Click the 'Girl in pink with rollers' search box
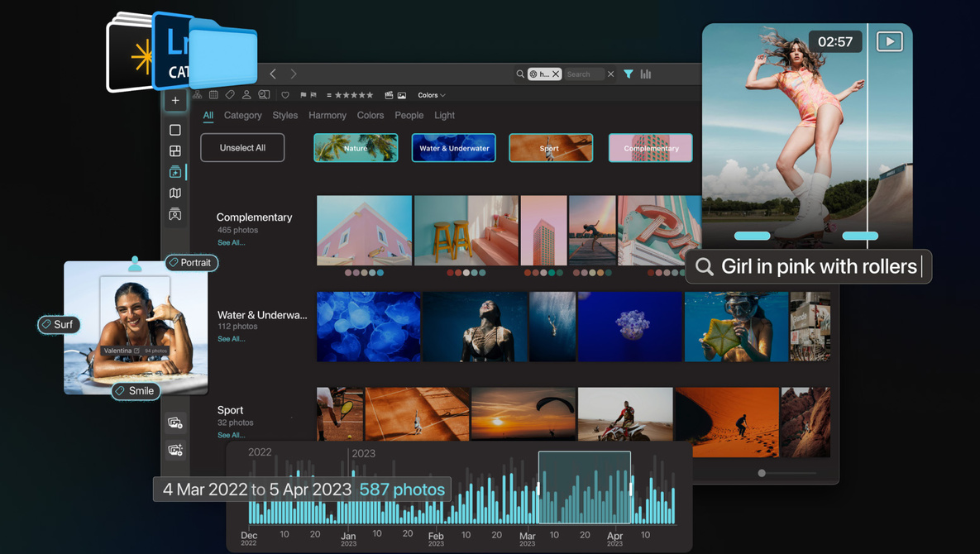This screenshot has width=980, height=554. click(x=809, y=267)
